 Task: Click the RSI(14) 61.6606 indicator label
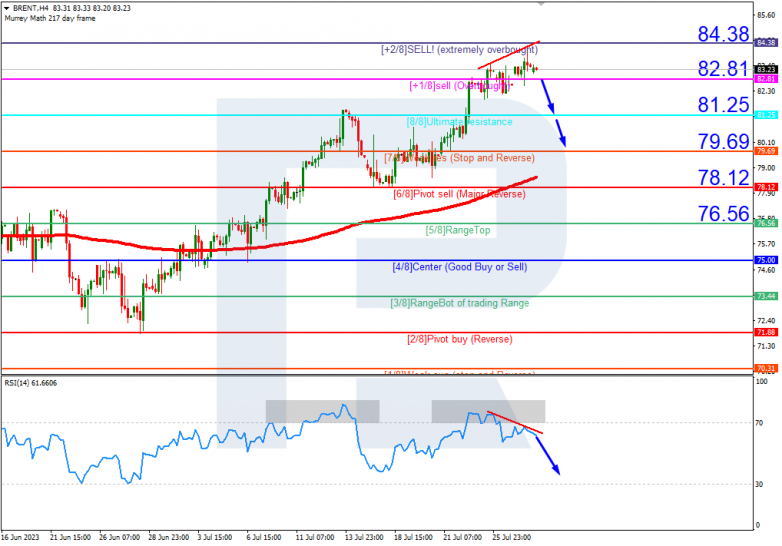[x=31, y=383]
